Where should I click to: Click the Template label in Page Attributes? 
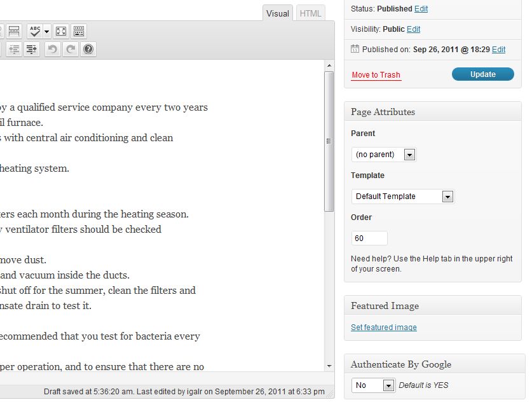(367, 176)
